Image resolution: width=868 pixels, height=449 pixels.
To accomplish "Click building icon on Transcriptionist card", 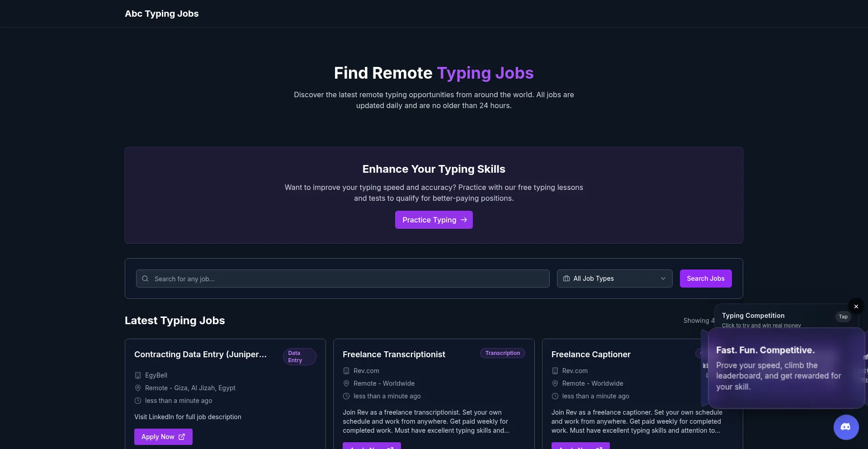I will (346, 371).
